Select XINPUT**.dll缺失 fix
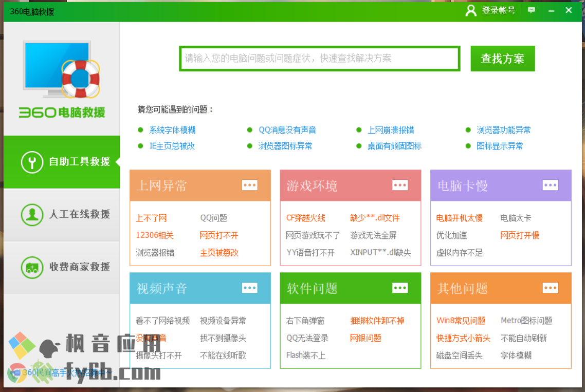Screen dimensions: 585x392 [380, 253]
